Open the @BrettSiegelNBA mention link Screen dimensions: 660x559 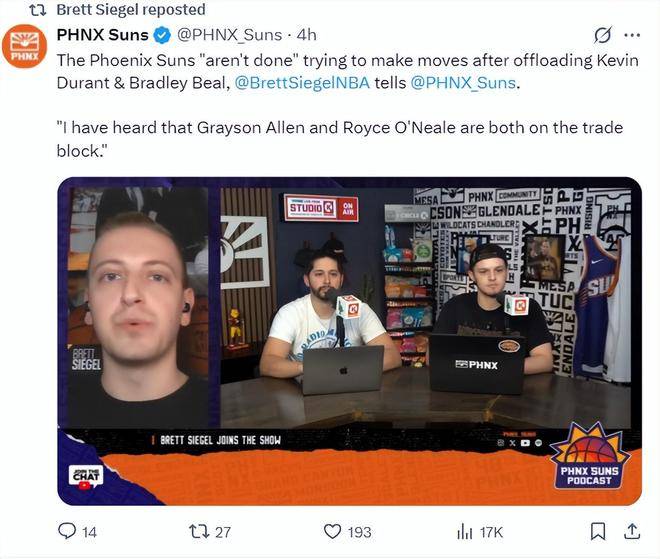(302, 83)
